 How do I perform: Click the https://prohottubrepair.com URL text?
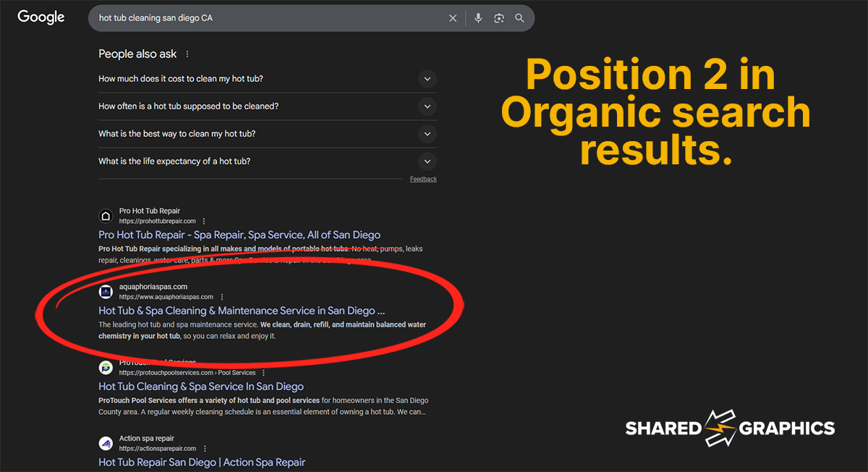coord(158,221)
